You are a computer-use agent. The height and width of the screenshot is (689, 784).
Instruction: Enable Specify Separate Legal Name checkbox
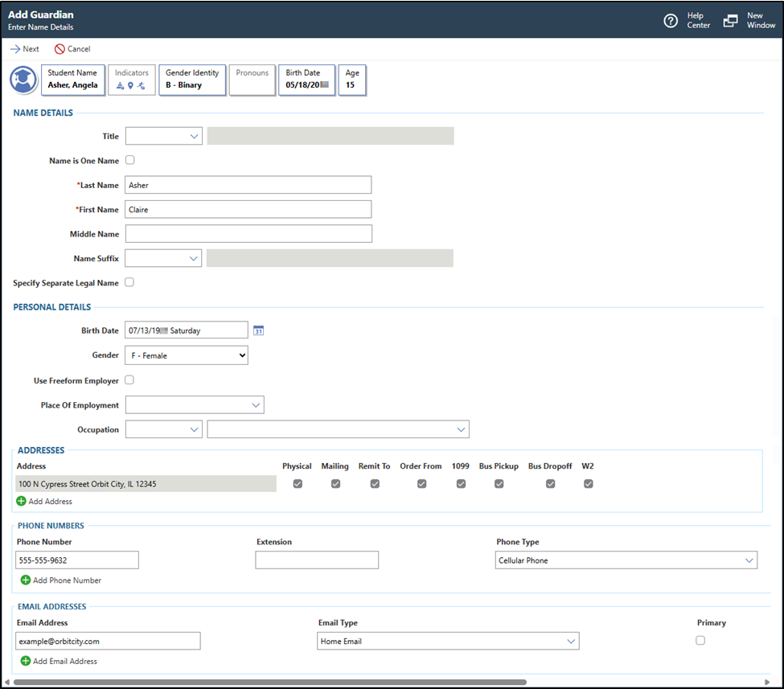coord(130,283)
